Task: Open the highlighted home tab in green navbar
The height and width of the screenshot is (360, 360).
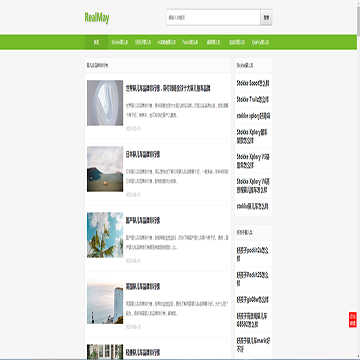Action: (x=96, y=42)
